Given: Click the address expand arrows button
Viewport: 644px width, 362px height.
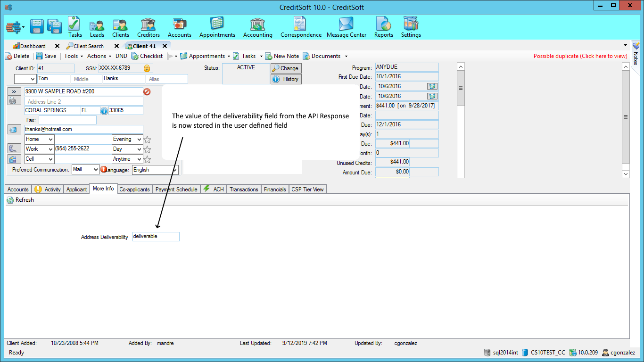Looking at the screenshot, I should (14, 91).
